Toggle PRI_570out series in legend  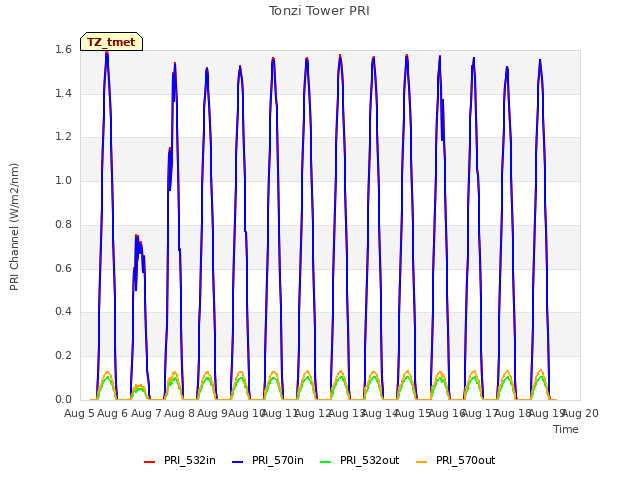coord(456,460)
